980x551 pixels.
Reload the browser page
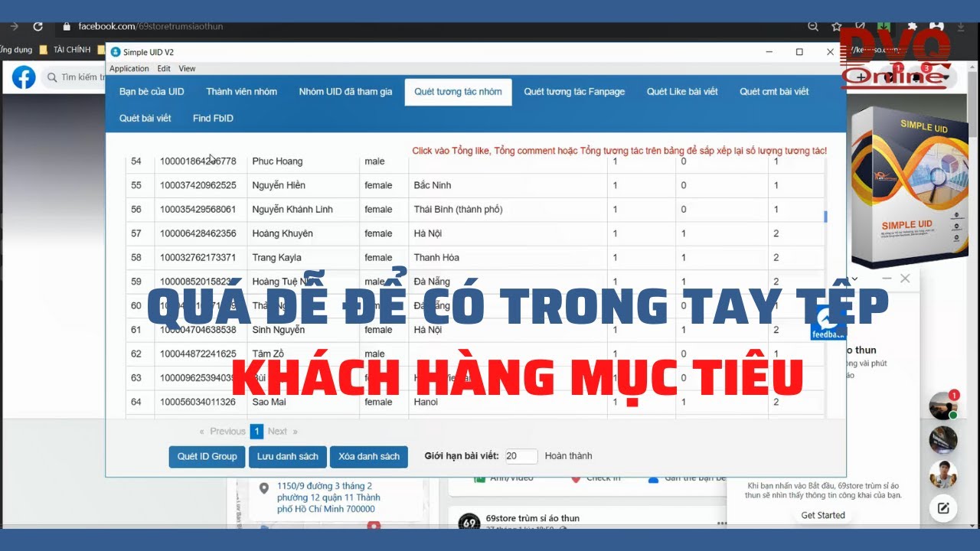click(x=38, y=26)
